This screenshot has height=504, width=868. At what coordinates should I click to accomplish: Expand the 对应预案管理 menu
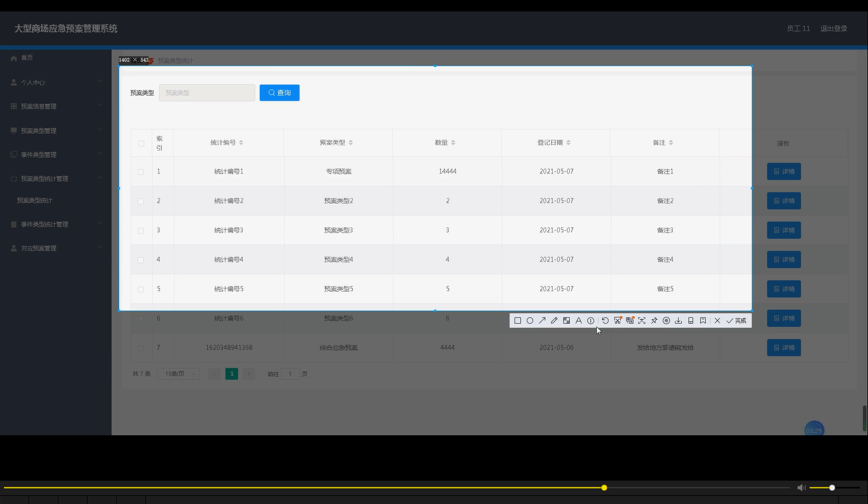coord(56,249)
